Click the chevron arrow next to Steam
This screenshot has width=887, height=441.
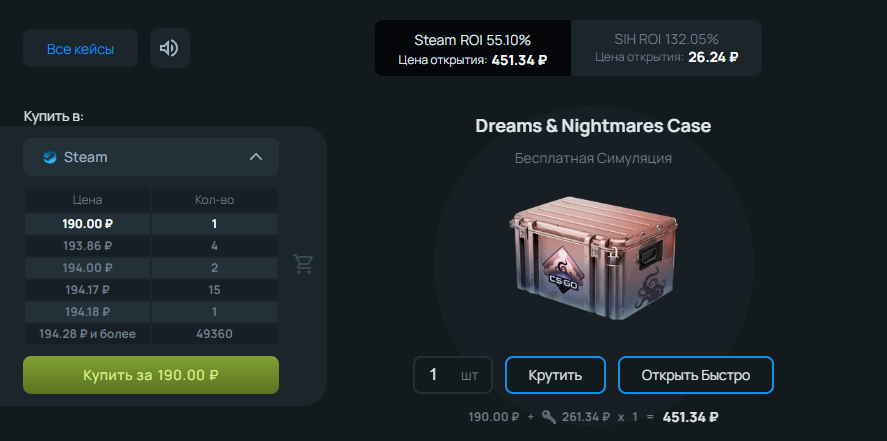click(256, 157)
